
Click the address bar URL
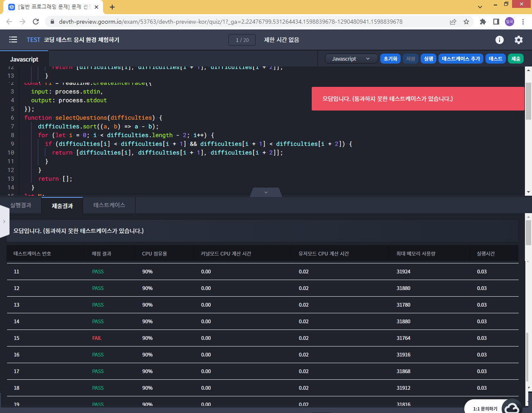231,22
